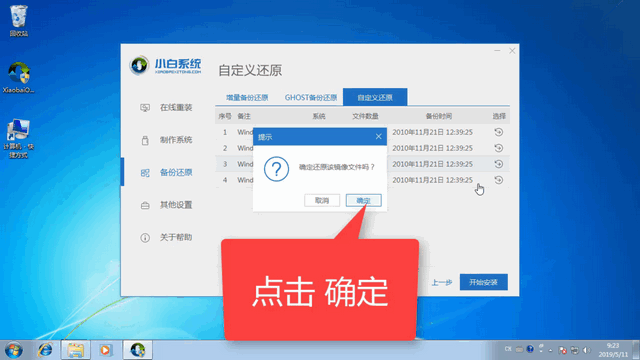Open File Explorer from taskbar
Screen dimensions: 640x360
click(75, 350)
